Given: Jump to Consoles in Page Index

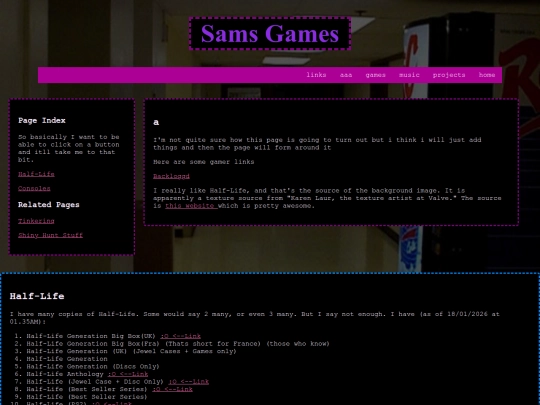Looking at the screenshot, I should (x=34, y=188).
